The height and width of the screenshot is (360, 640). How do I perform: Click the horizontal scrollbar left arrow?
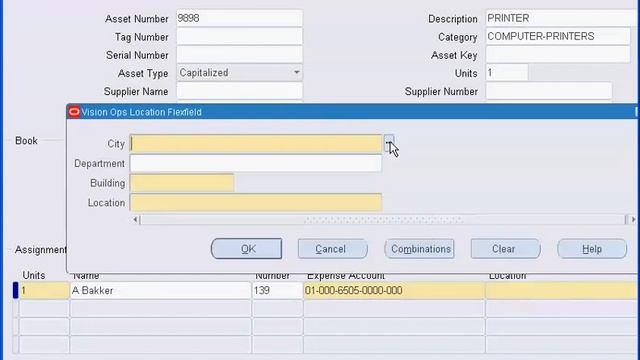click(x=136, y=220)
